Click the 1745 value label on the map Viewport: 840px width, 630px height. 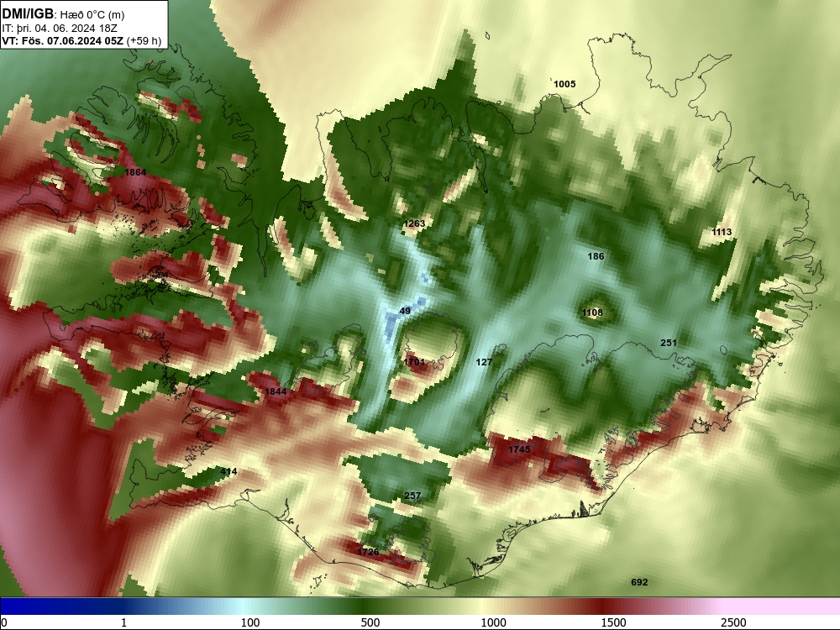(519, 449)
